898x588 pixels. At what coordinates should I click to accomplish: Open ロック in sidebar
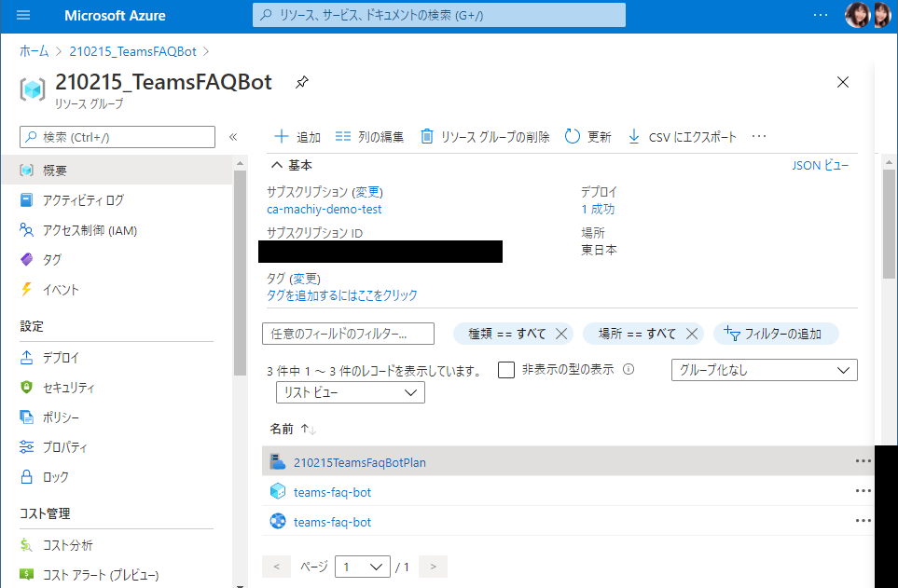coord(117,476)
